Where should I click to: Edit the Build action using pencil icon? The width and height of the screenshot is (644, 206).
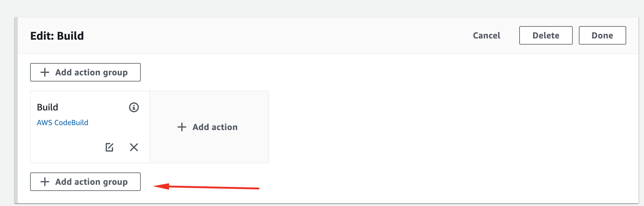109,147
